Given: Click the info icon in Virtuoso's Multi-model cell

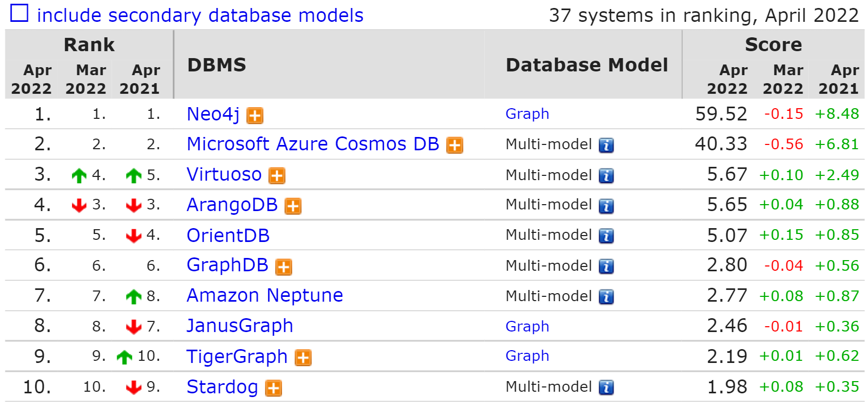Looking at the screenshot, I should [606, 176].
